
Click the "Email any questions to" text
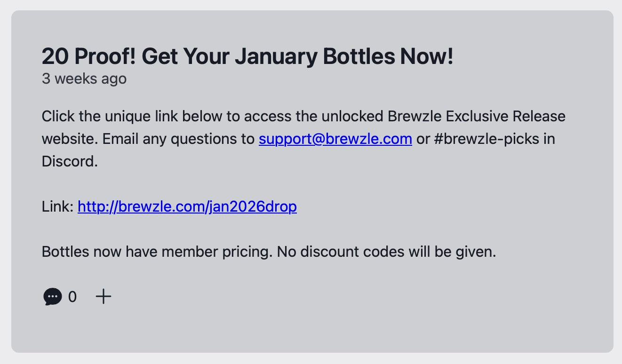tap(178, 139)
